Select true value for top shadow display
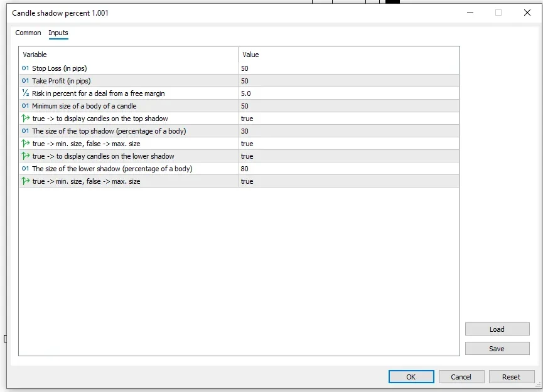Image resolution: width=543 pixels, height=392 pixels. click(x=247, y=119)
